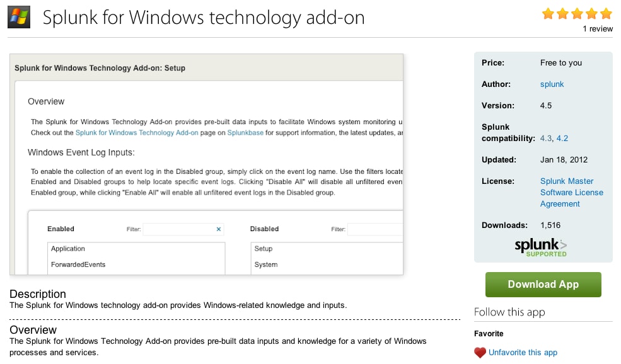The width and height of the screenshot is (621, 364).
Task: Click the Download App button
Action: tap(543, 285)
